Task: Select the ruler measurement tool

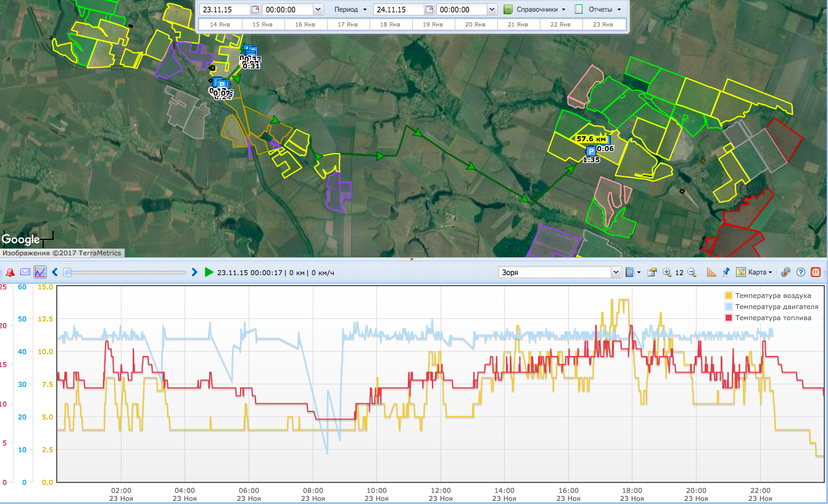Action: click(x=711, y=272)
